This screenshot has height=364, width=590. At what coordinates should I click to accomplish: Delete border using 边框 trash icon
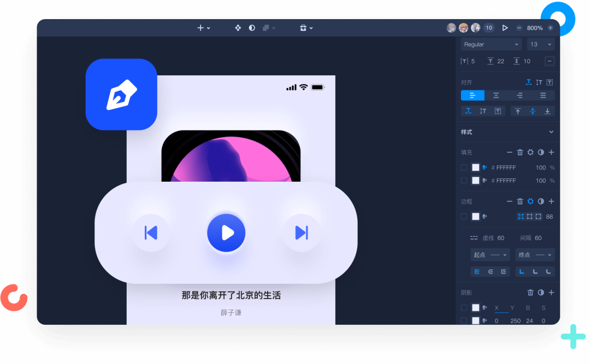520,201
